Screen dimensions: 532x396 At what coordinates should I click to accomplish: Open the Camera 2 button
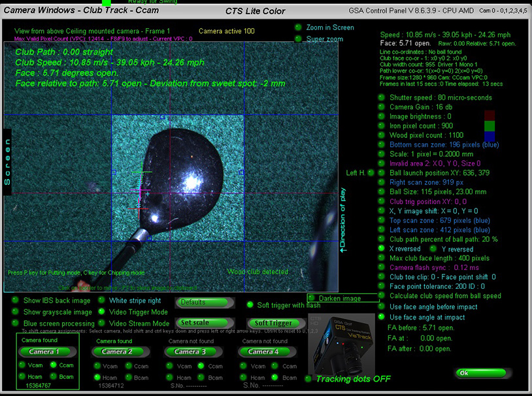pyautogui.click(x=120, y=352)
